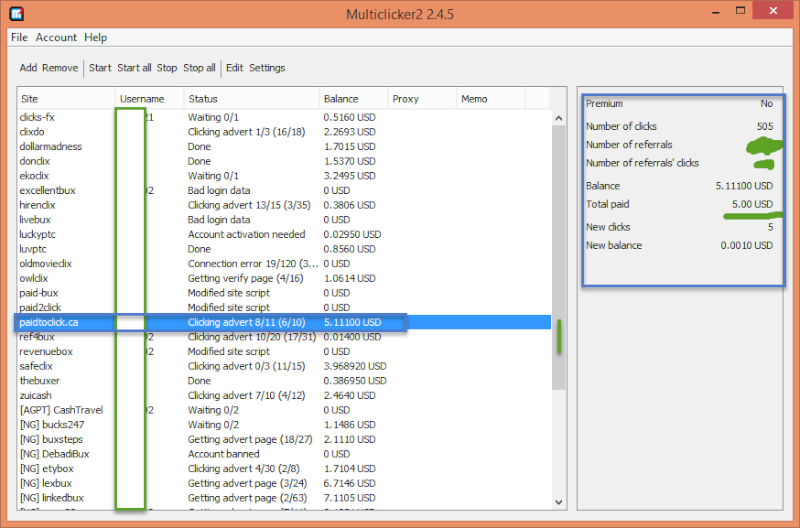
Task: Select the [NG] buxsteps row
Action: (284, 439)
